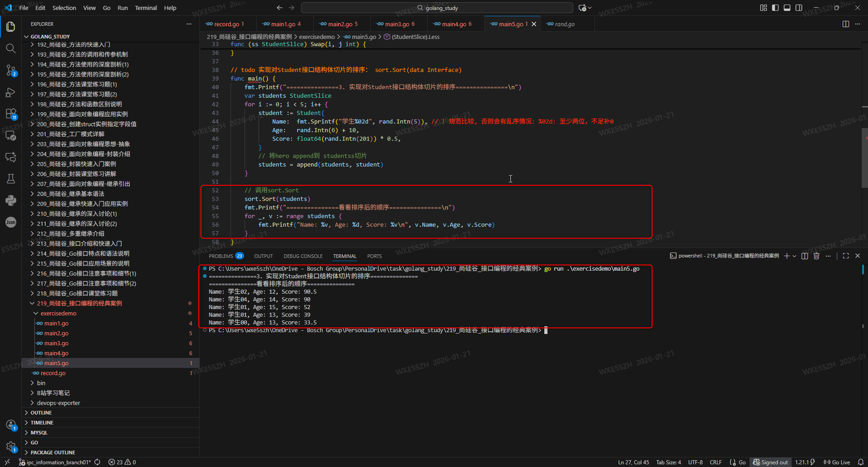
Task: Open Copilot chat dropdown arrow
Action: [x=590, y=8]
